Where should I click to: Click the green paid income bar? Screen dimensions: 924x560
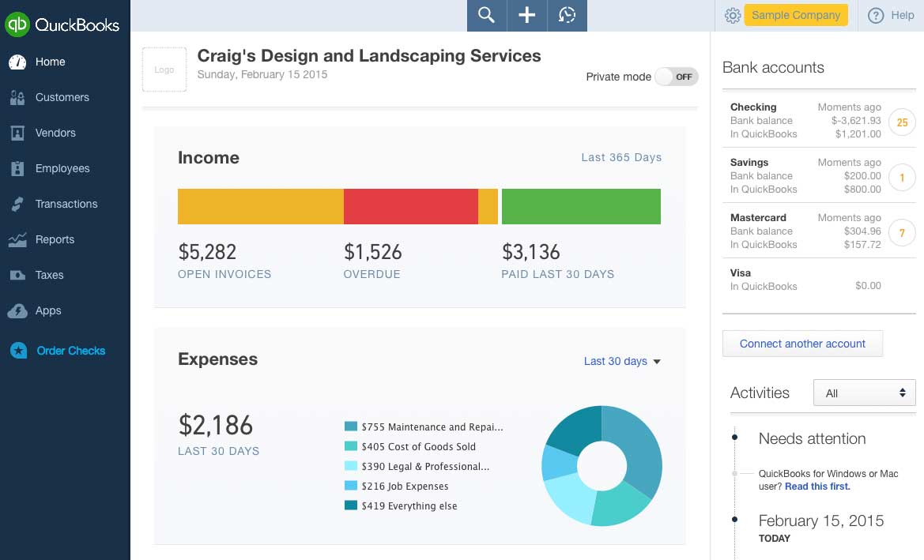point(581,206)
